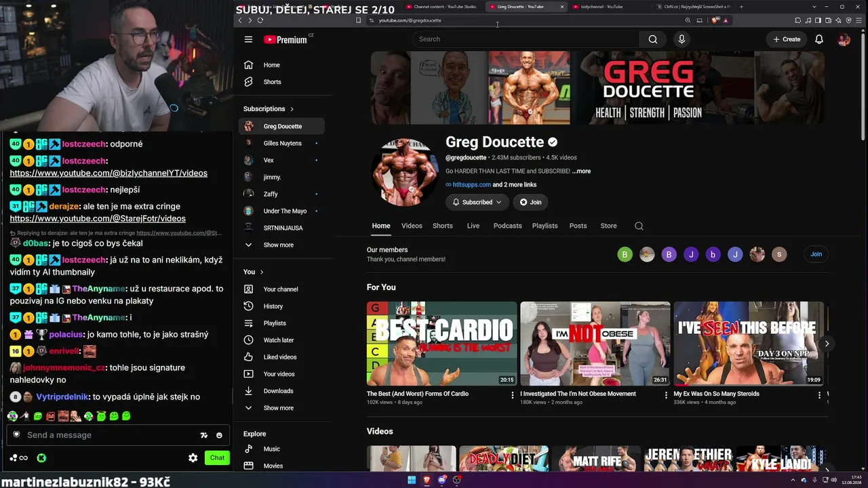Viewport: 868px width, 488px height.
Task: Expand the You section heading
Action: coord(253,272)
